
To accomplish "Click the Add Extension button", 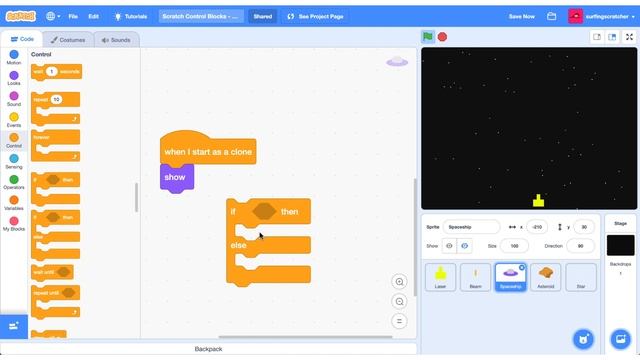I will tap(14, 326).
